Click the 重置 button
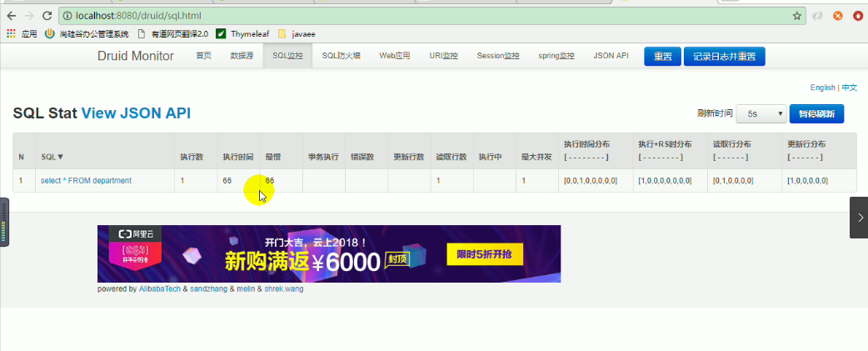The width and height of the screenshot is (868, 351). [662, 57]
